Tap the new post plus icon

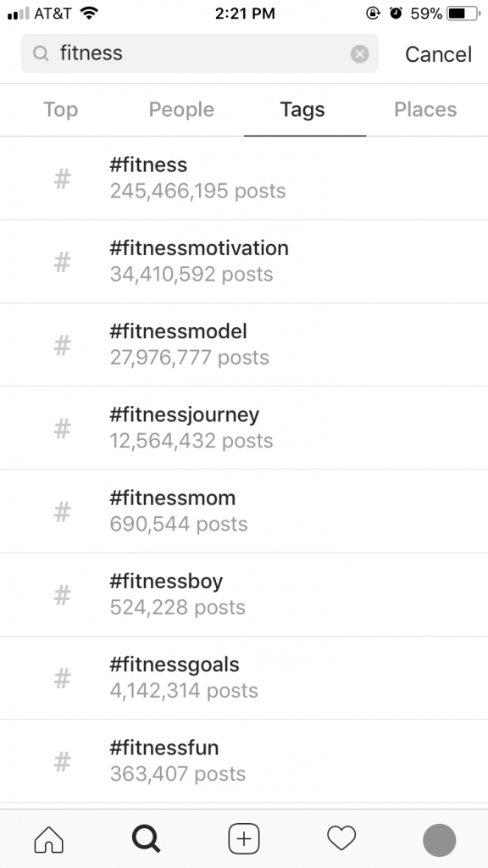coord(244,838)
